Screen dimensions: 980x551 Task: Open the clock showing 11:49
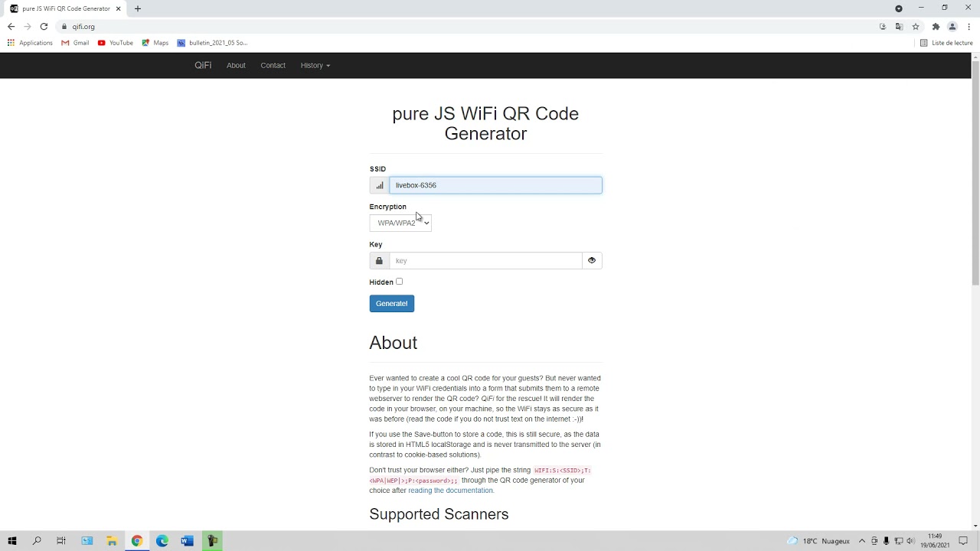pos(935,541)
